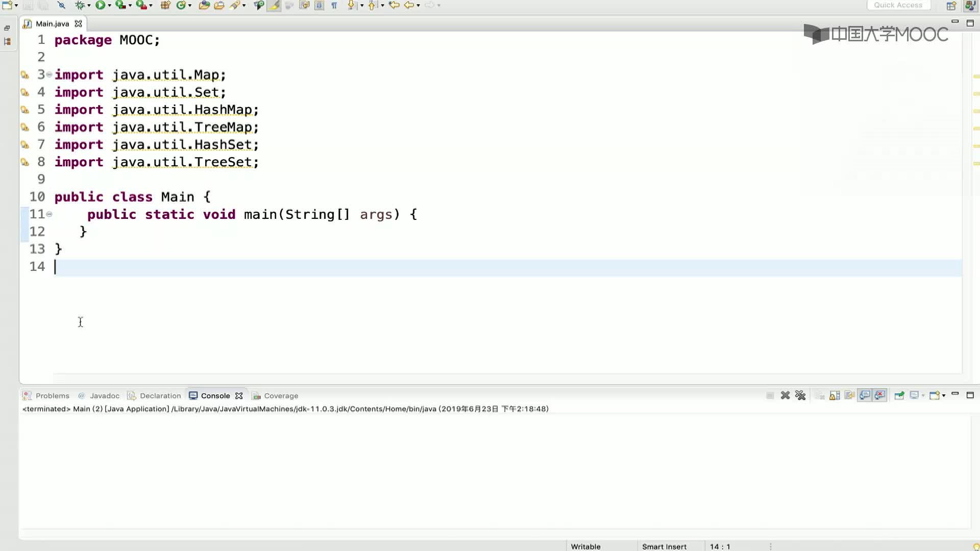Click the restore view icon in left sidebar

(7, 28)
